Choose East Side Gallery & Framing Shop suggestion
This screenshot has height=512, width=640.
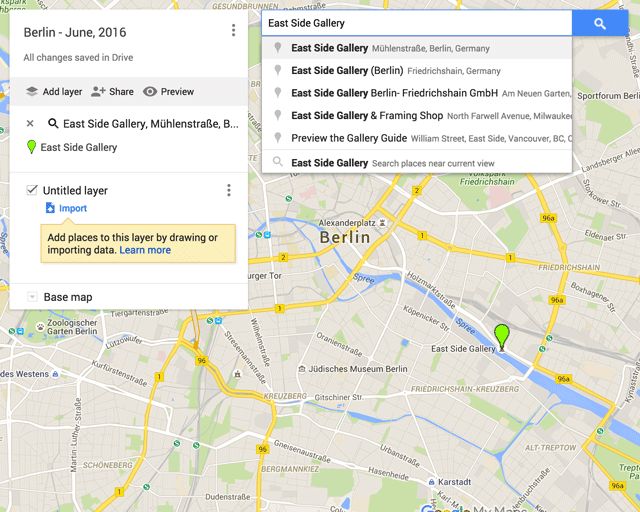417,116
